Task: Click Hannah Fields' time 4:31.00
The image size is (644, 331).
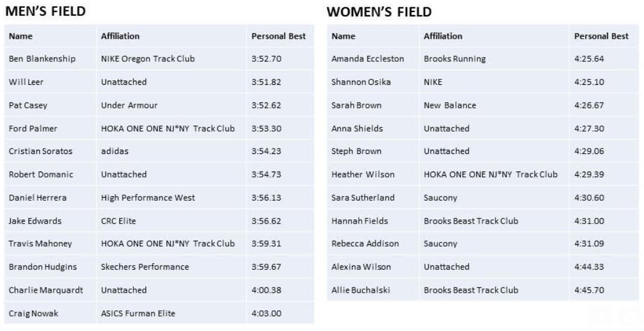Action: tap(589, 221)
